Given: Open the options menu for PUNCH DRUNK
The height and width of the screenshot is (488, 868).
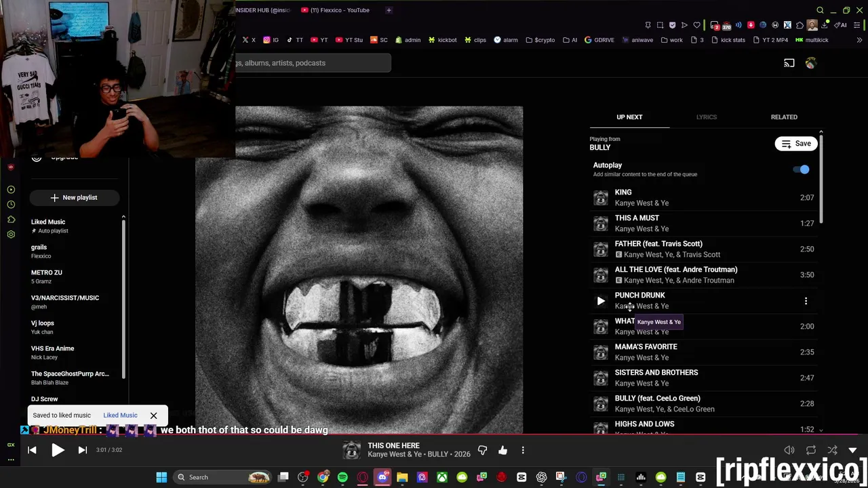Looking at the screenshot, I should pos(806,301).
